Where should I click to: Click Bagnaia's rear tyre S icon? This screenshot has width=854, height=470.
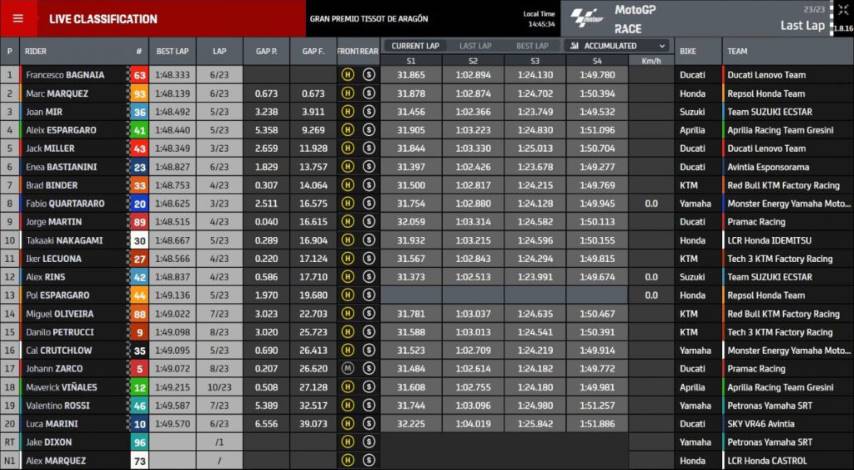click(x=369, y=75)
